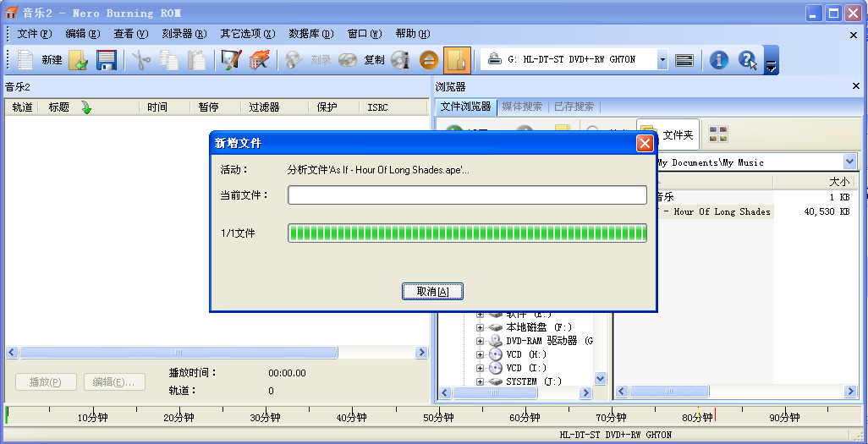Open recorder drive dropdown G: HL-DT-ST
This screenshot has width=868, height=444.
pyautogui.click(x=662, y=60)
